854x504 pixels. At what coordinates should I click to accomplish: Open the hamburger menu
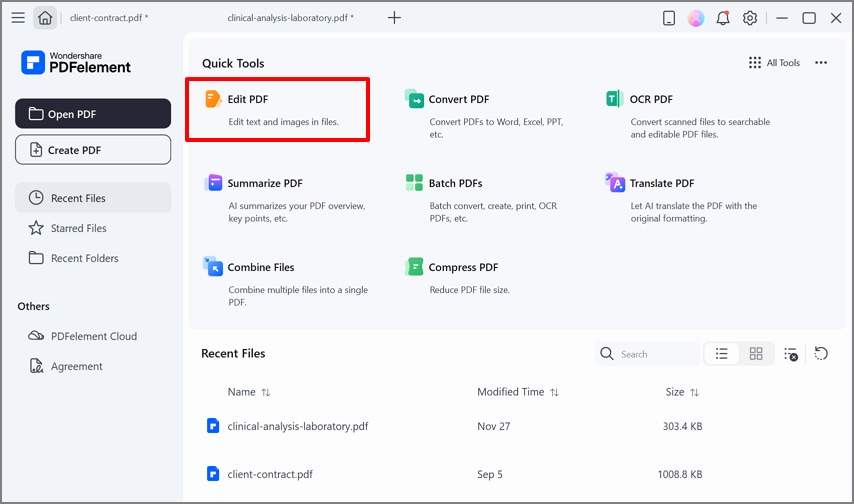(x=18, y=17)
